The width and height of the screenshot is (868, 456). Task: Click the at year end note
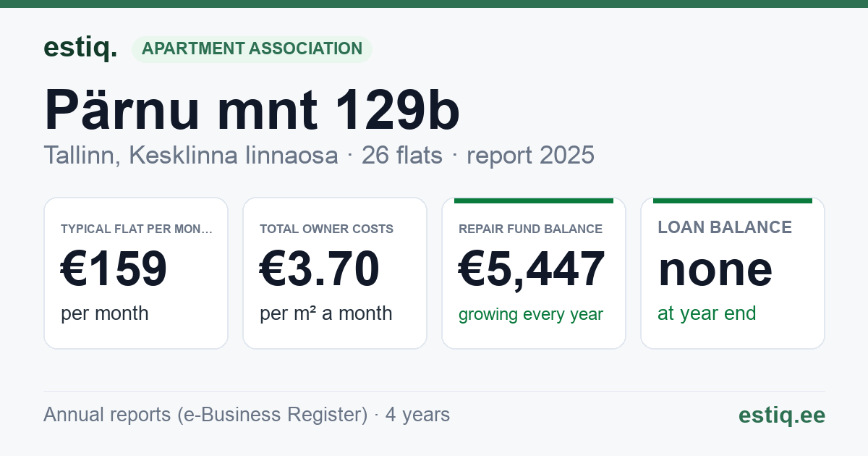(x=707, y=313)
